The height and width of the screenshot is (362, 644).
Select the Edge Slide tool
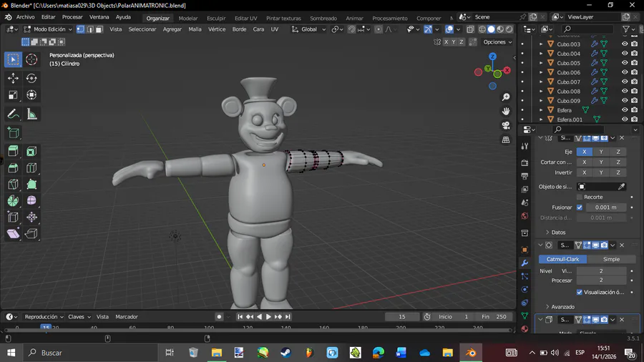[x=13, y=217]
